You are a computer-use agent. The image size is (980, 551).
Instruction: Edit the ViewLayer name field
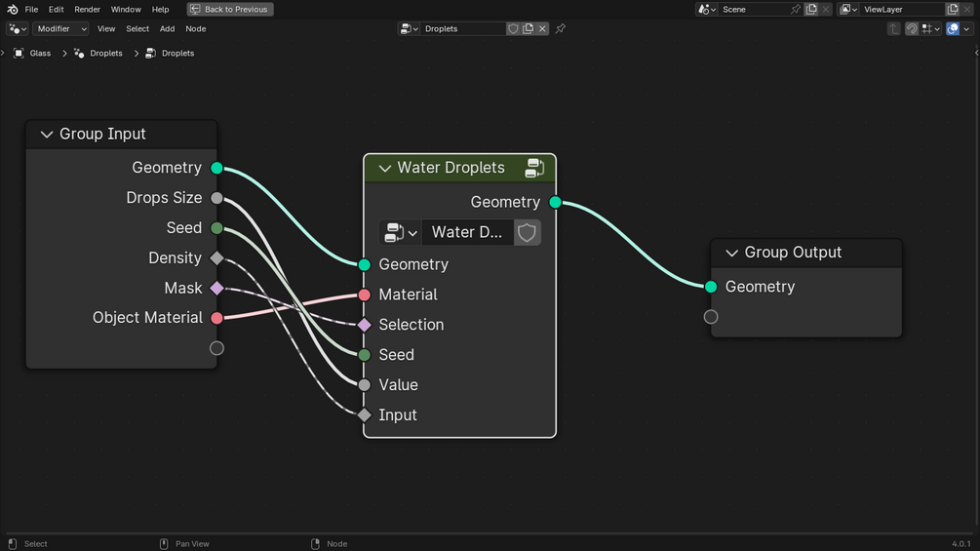pos(903,10)
